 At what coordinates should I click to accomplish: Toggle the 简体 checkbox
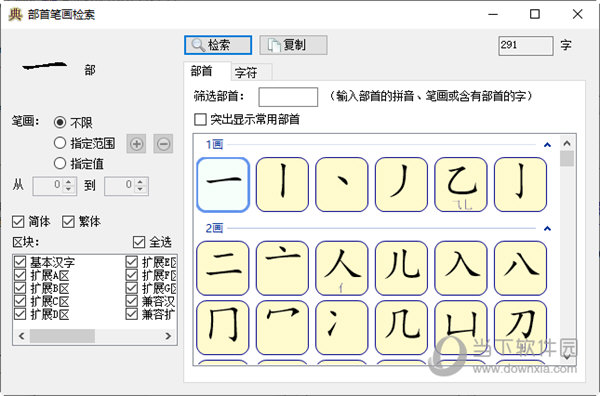[x=18, y=222]
